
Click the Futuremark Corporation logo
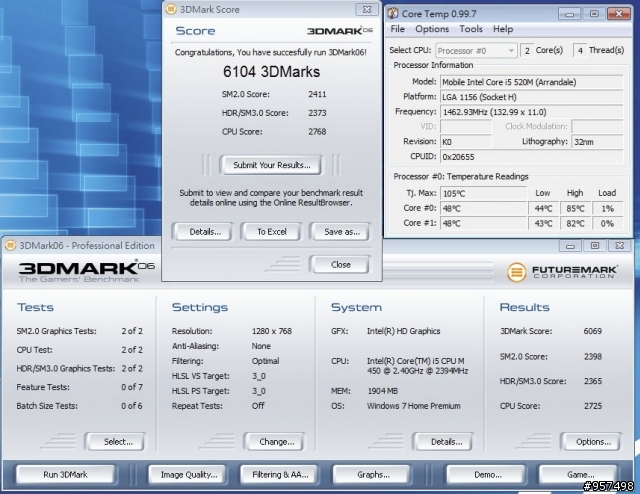tap(562, 272)
